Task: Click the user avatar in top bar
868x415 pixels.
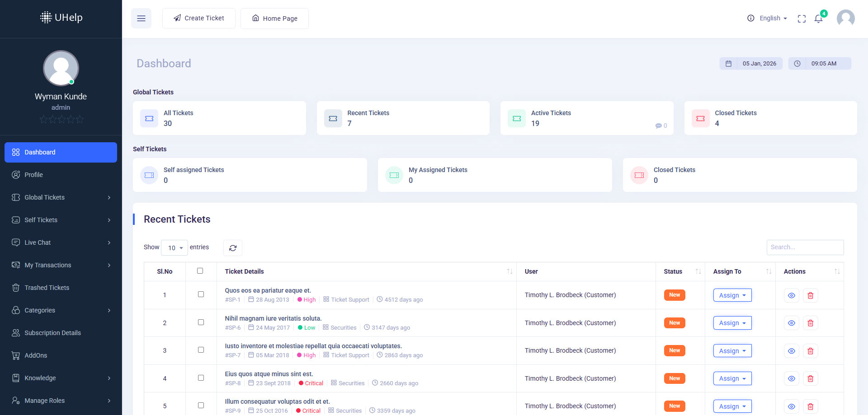Action: [845, 19]
